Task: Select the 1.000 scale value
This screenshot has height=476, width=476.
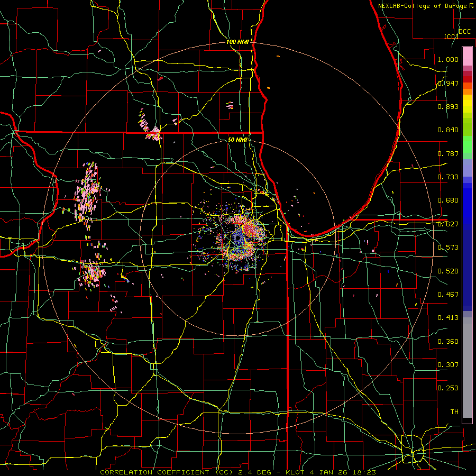Action: (448, 59)
